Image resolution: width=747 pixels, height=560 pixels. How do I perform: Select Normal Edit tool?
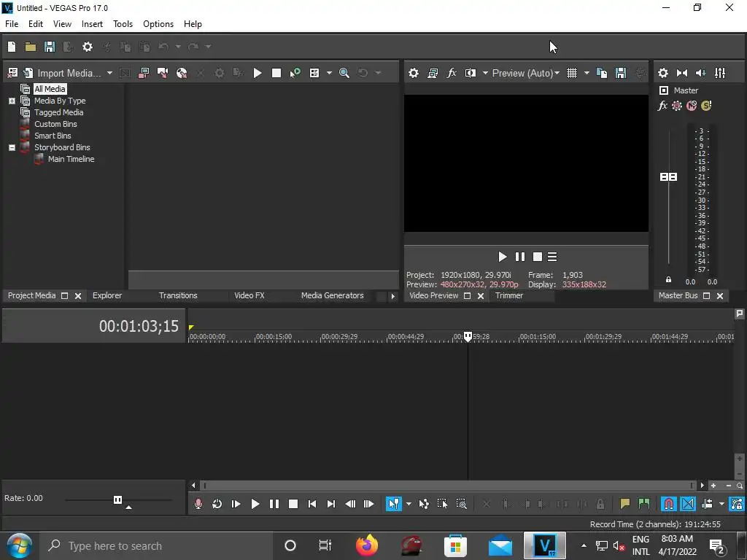(x=394, y=504)
